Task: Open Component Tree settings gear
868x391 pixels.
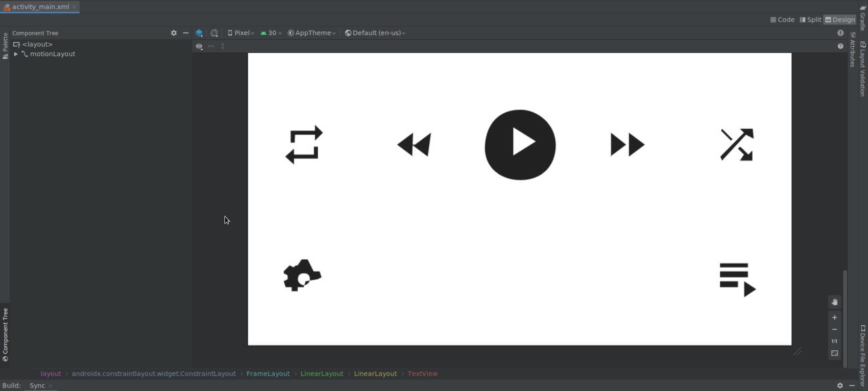Action: pos(174,33)
